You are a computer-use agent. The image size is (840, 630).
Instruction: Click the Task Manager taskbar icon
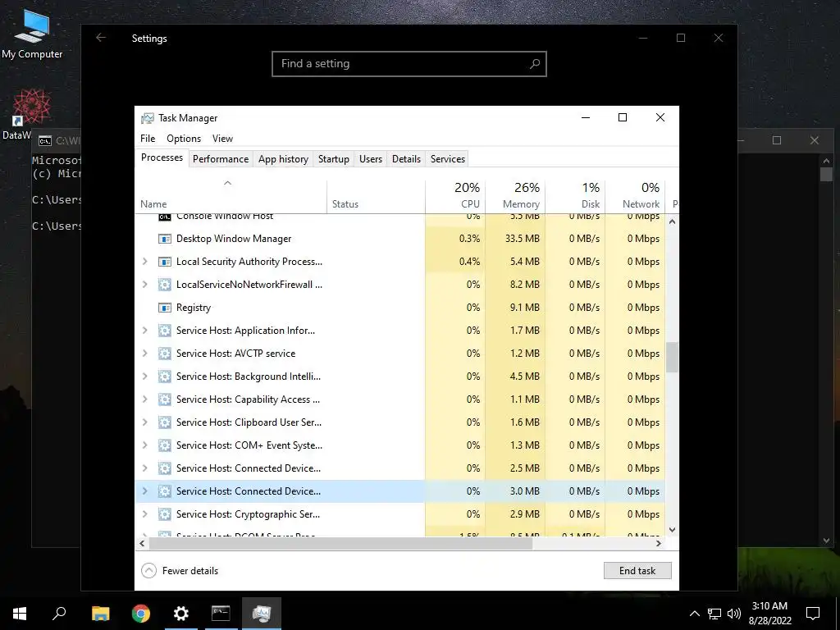pyautogui.click(x=262, y=614)
